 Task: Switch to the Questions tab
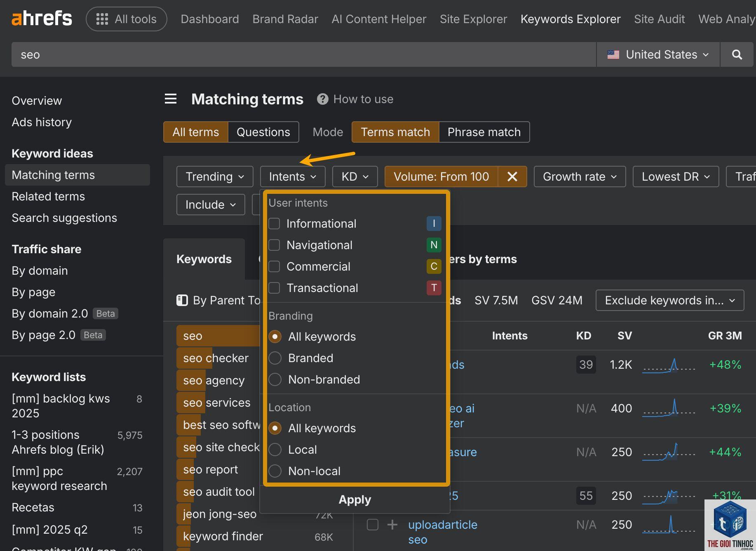[x=263, y=132]
